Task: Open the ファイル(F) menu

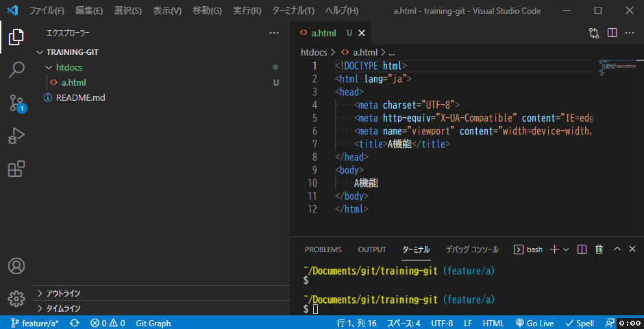Action: point(47,11)
